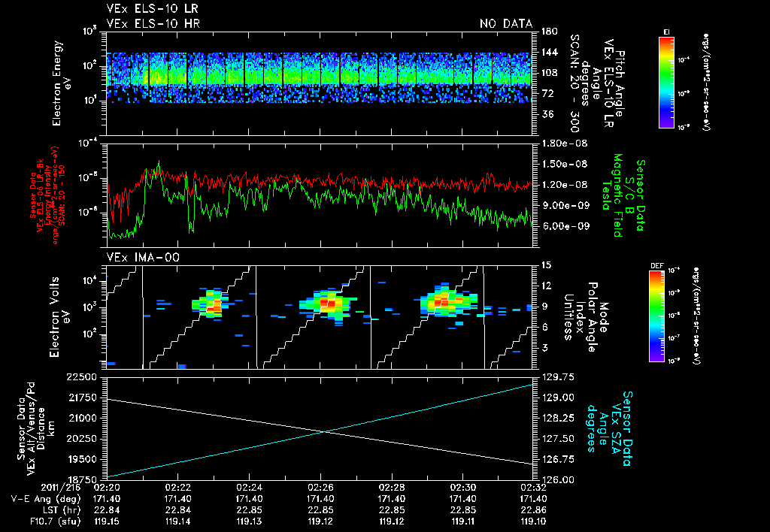Click the 1.20e-08 magnetic field tick
The image size is (770, 532).
pos(564,185)
